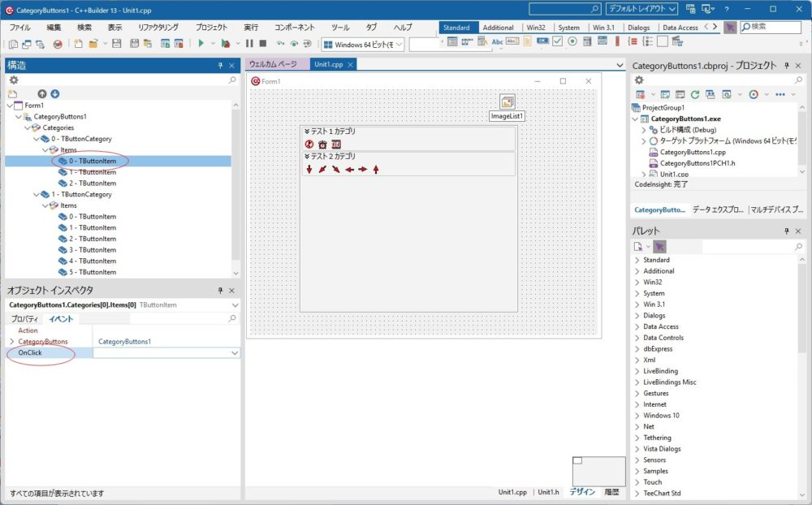Click the move-down arrow in structure panel

click(x=55, y=94)
